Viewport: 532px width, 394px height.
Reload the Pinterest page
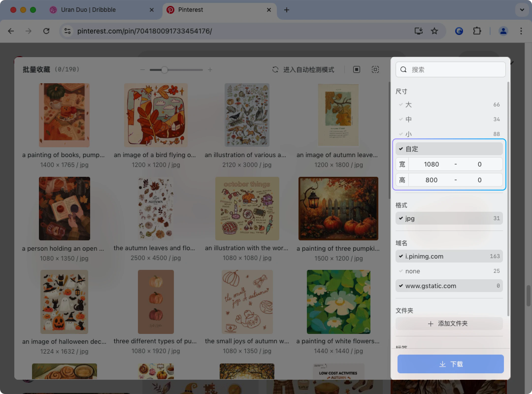(x=46, y=31)
